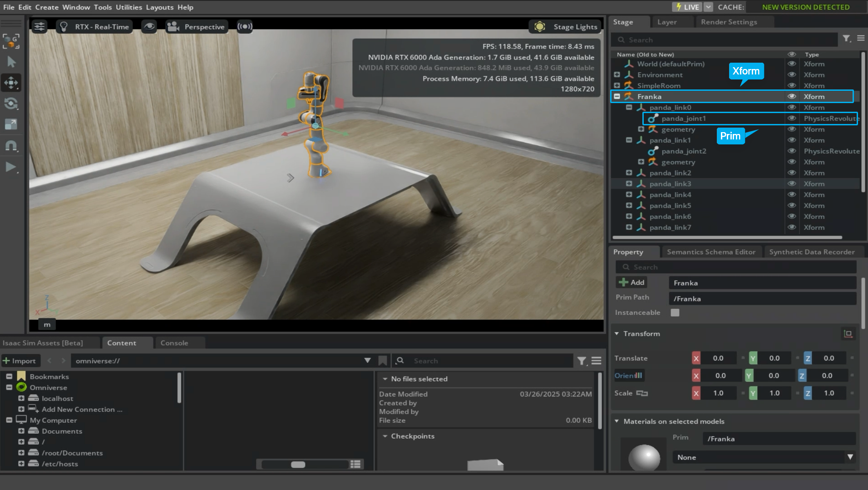Open the Utilities menu
The width and height of the screenshot is (868, 490).
pyautogui.click(x=129, y=7)
